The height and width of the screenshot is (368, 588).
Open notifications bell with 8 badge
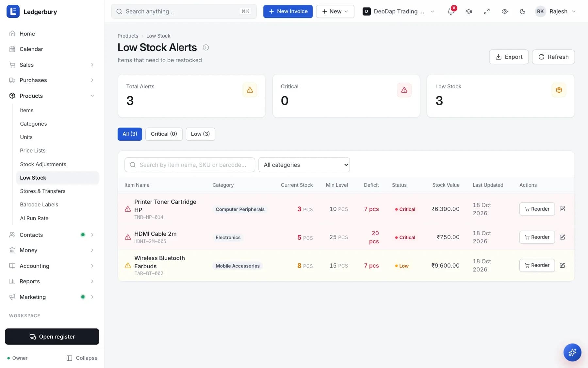click(451, 11)
